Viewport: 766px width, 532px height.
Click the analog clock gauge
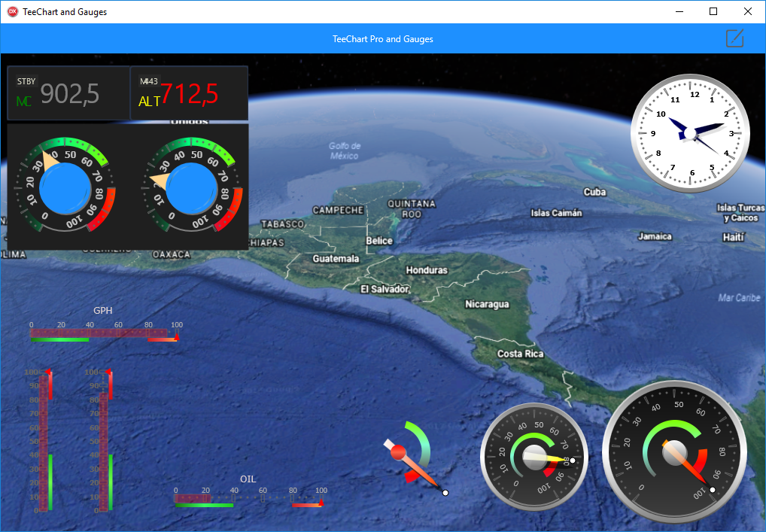690,133
